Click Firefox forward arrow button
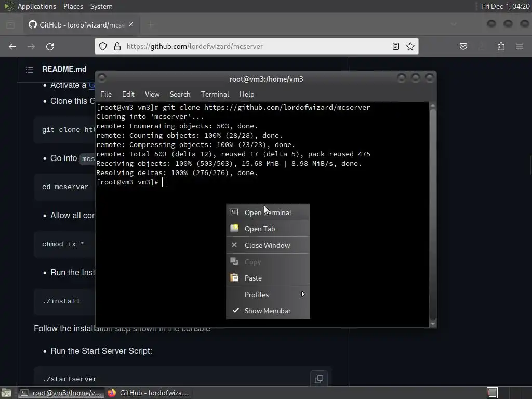Screen dimensions: 532x399 (x=31, y=46)
